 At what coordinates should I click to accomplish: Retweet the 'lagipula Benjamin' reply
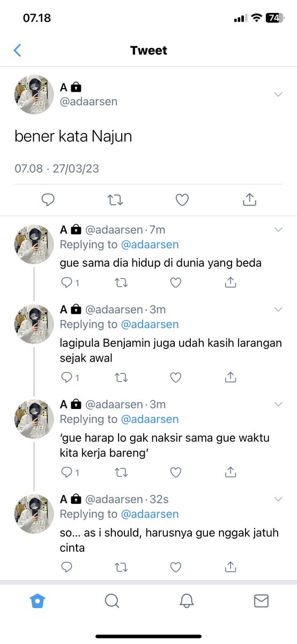tap(121, 378)
